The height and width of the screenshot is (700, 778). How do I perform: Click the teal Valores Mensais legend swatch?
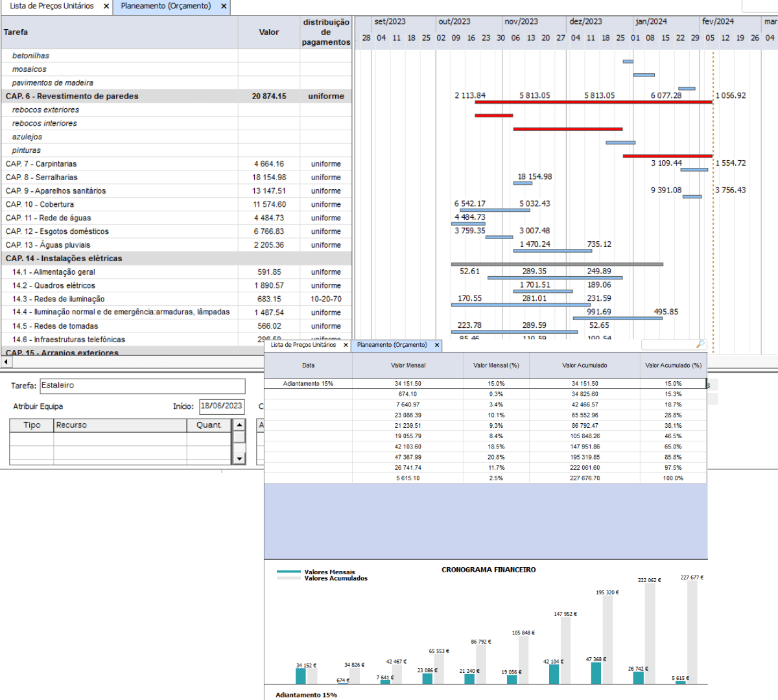click(289, 572)
